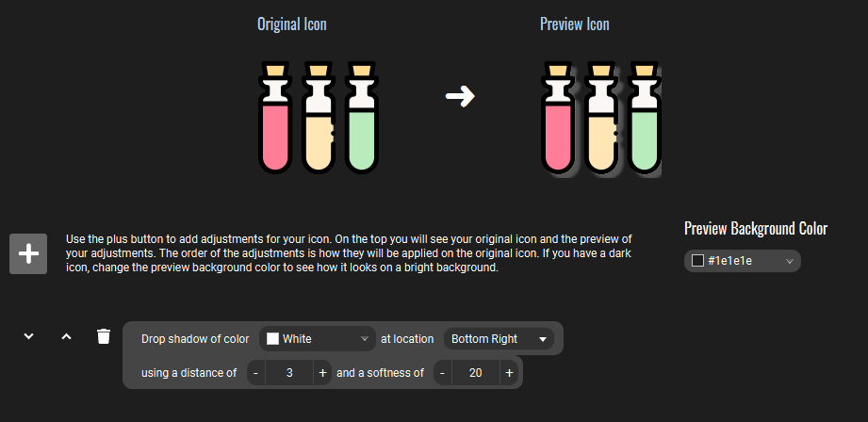Select the preview potion tubes icon
Viewport: 868px width, 422px height.
click(x=601, y=119)
